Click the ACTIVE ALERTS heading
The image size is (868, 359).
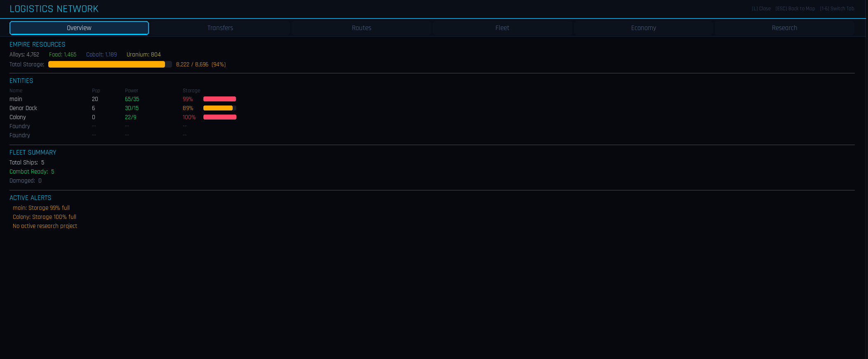click(x=31, y=198)
